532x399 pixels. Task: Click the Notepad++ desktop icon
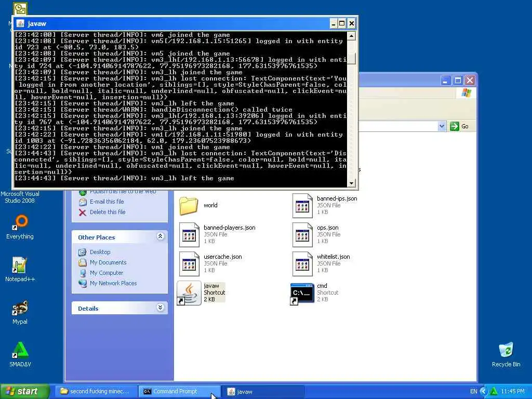[x=20, y=265]
